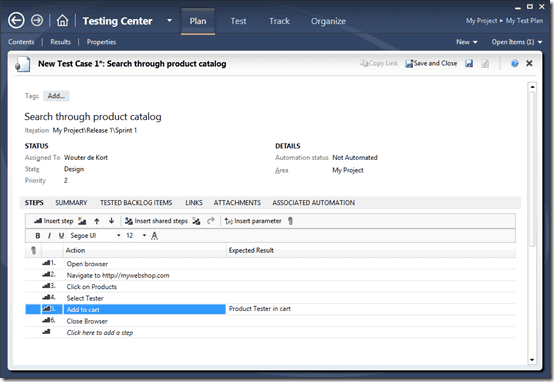The width and height of the screenshot is (554, 382).
Task: Open the TESTED BACKLOG ITEMS tab
Action: point(136,203)
